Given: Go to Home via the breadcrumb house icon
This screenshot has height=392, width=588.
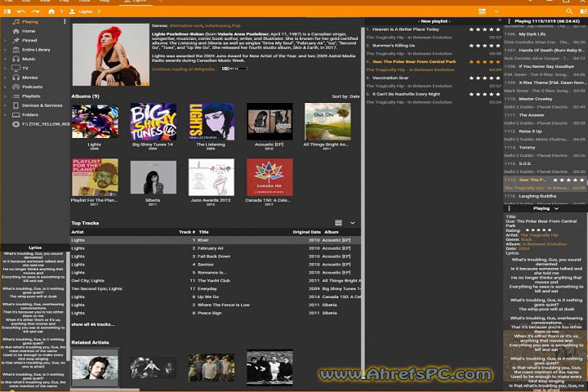Looking at the screenshot, I should click(51, 11).
